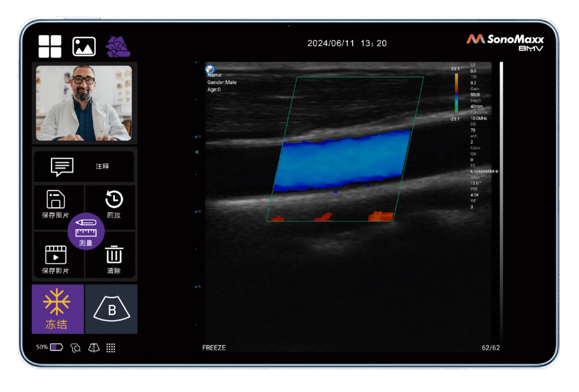Open the image gallery icon
Viewport: 579px width, 392px height.
(x=84, y=46)
